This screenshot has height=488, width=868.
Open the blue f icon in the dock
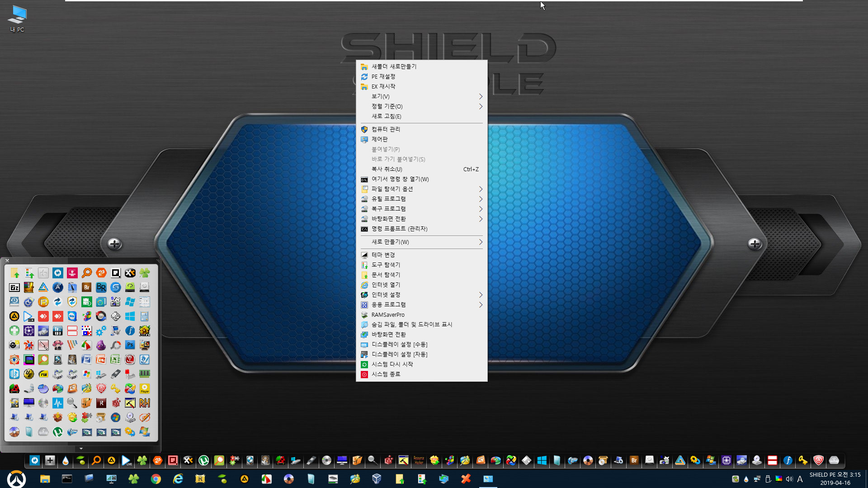pos(788,460)
